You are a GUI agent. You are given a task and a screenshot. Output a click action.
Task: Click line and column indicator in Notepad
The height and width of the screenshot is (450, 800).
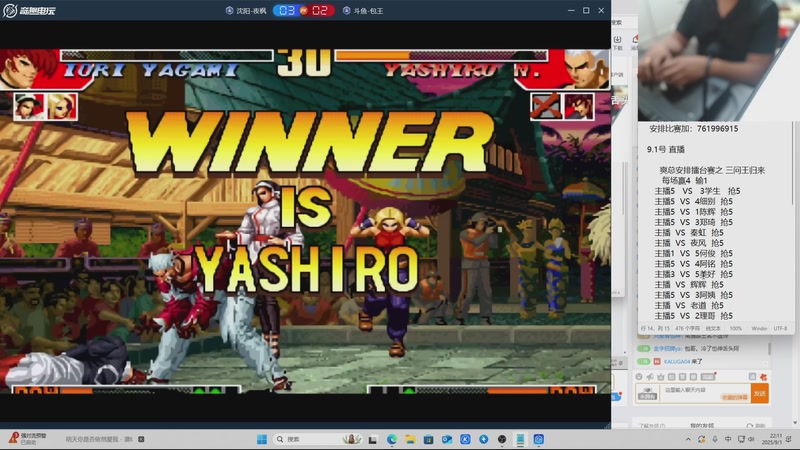(x=655, y=329)
